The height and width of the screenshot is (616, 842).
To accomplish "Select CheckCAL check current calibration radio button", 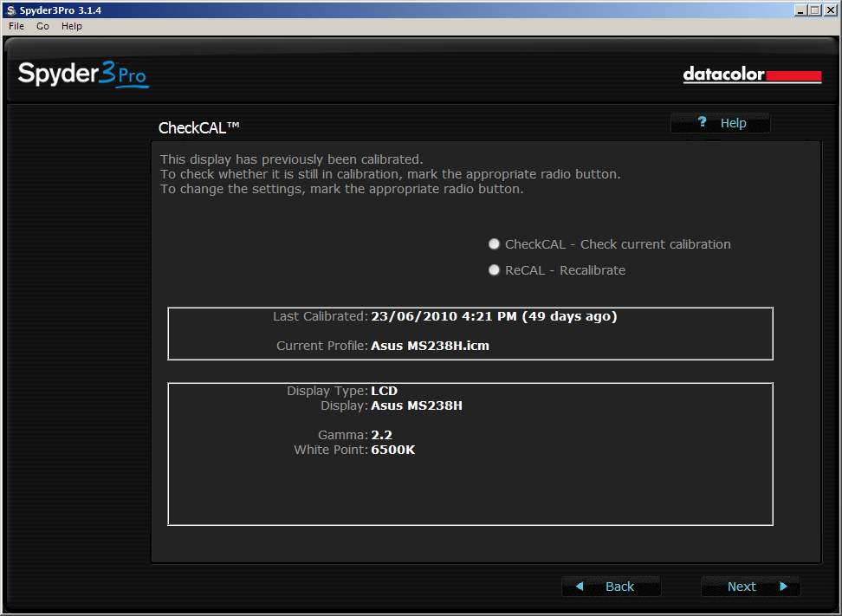I will pyautogui.click(x=494, y=244).
